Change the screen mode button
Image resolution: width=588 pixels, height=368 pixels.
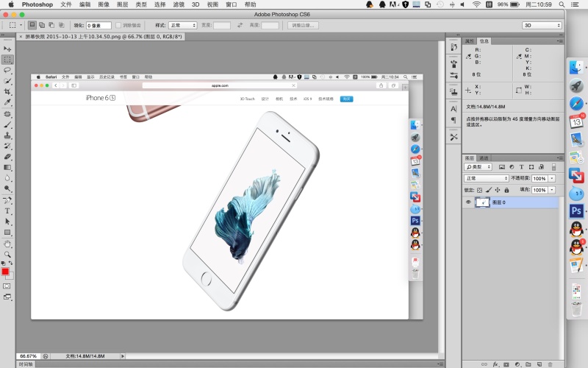7,297
